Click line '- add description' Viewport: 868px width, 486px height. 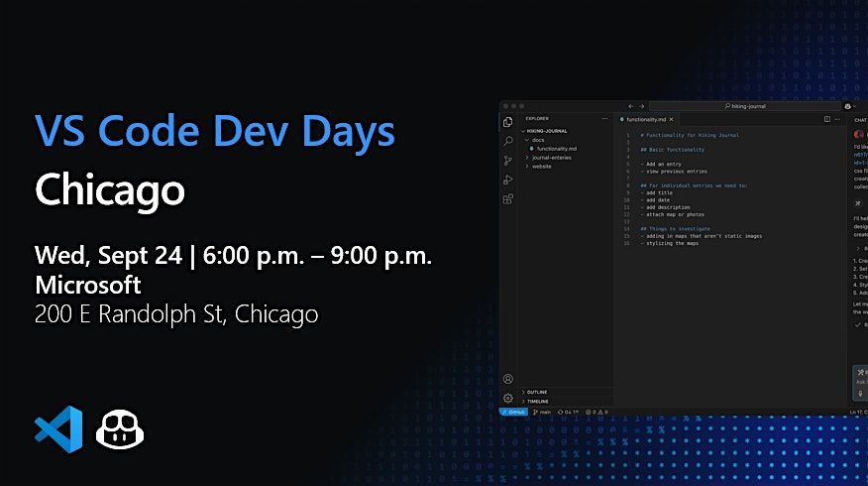pos(665,207)
